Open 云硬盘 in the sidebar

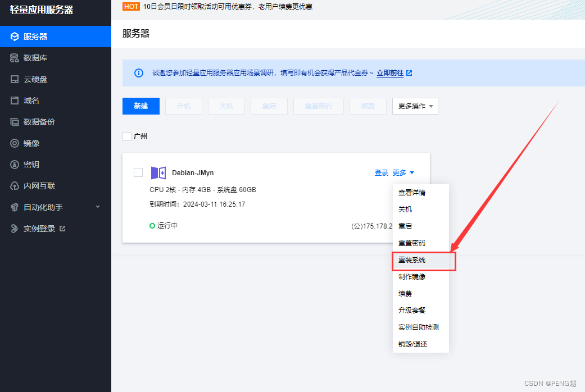(x=56, y=79)
